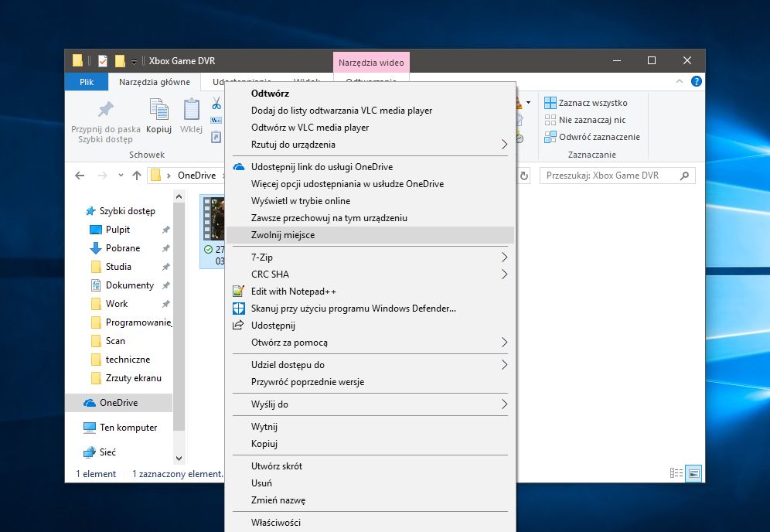Open help via the blue question mark

click(696, 81)
